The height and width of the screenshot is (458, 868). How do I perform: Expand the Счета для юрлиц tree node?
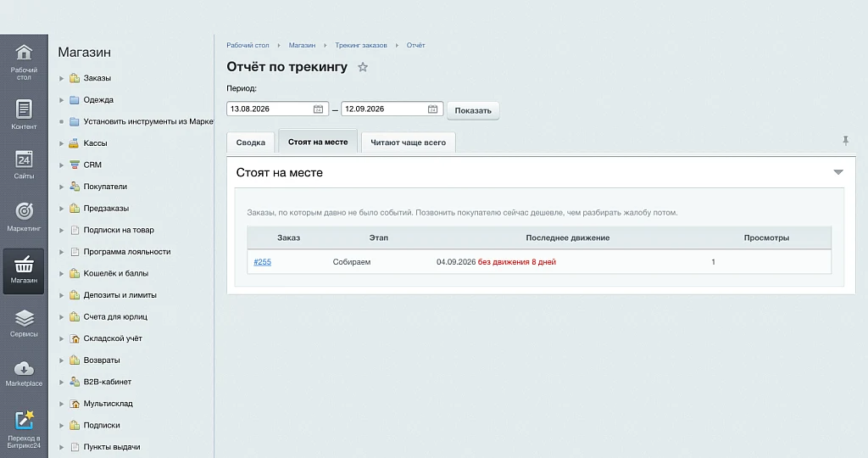61,317
